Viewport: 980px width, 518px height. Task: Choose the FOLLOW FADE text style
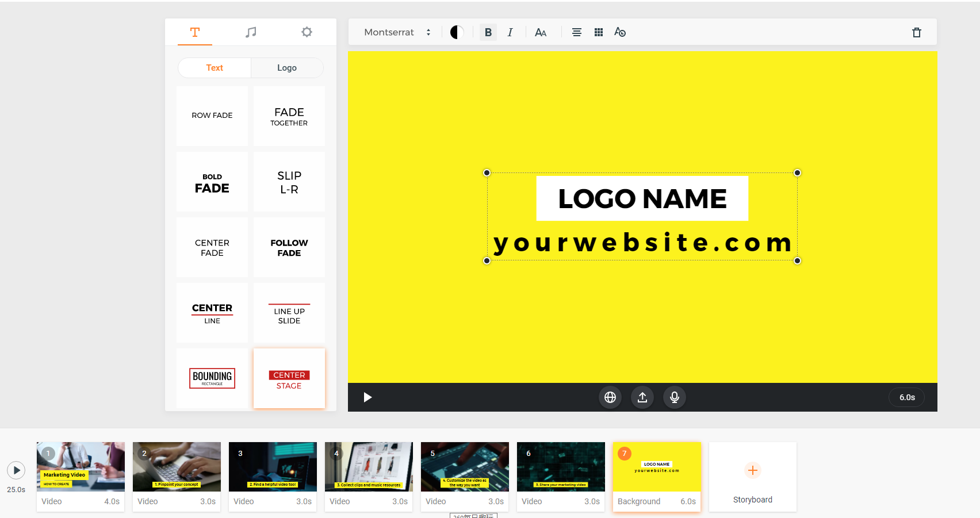pyautogui.click(x=289, y=247)
